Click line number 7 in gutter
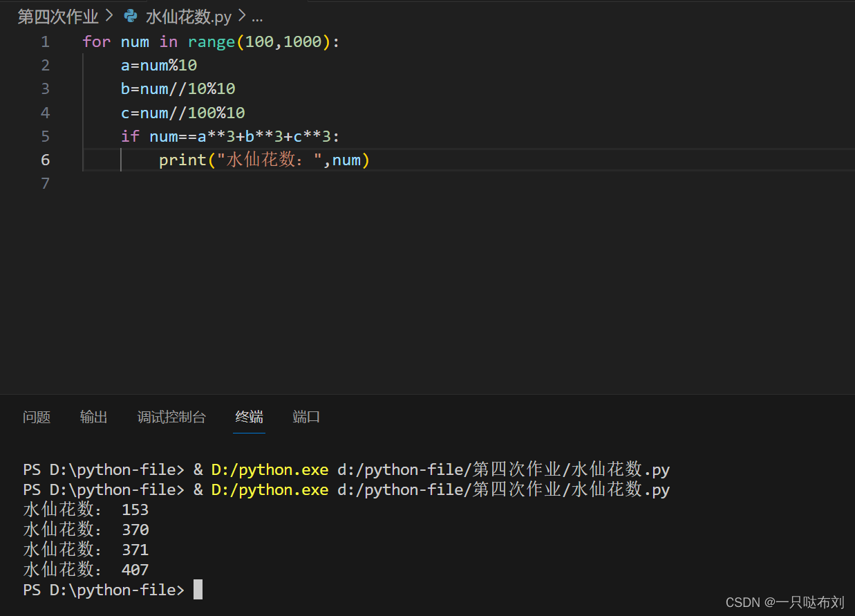855x616 pixels. click(x=46, y=183)
